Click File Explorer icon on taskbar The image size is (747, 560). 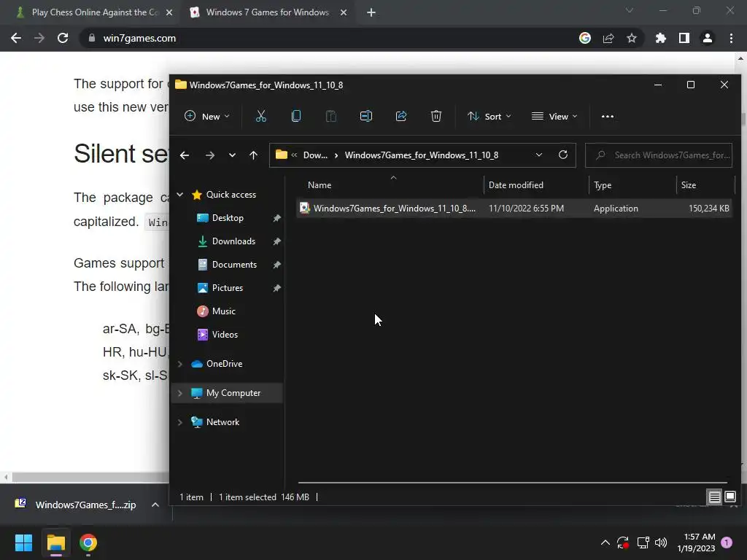[x=56, y=542]
